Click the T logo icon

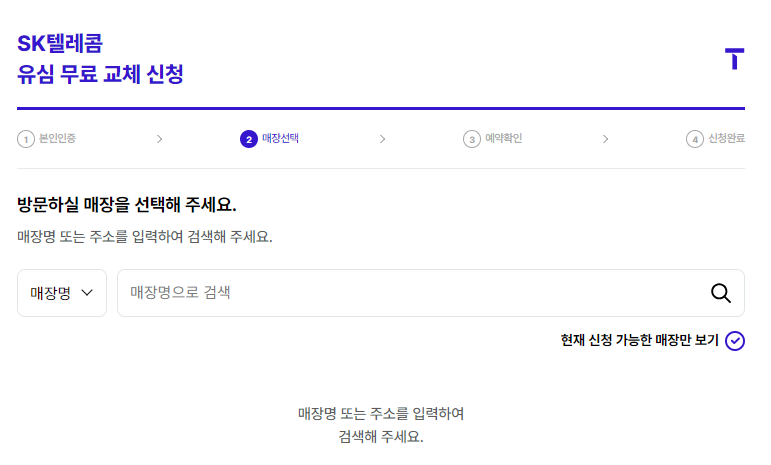[735, 59]
